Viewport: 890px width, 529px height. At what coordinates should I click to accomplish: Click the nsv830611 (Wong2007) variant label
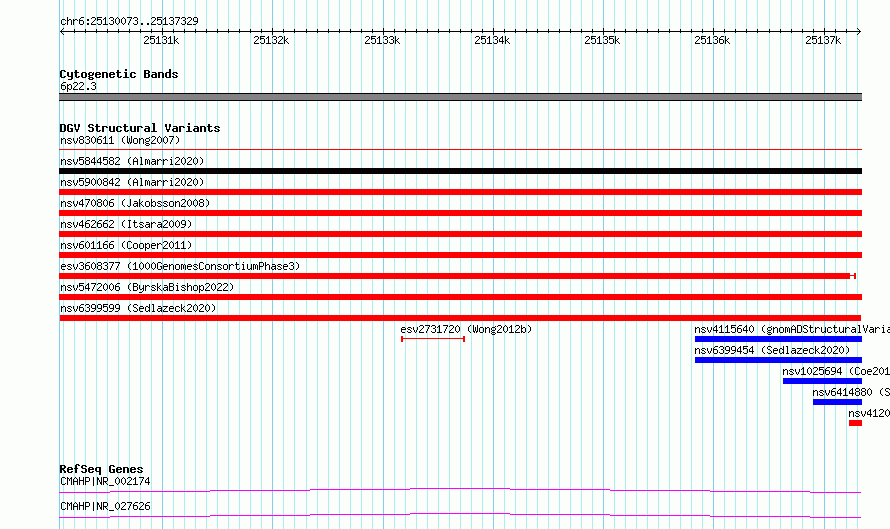point(120,140)
